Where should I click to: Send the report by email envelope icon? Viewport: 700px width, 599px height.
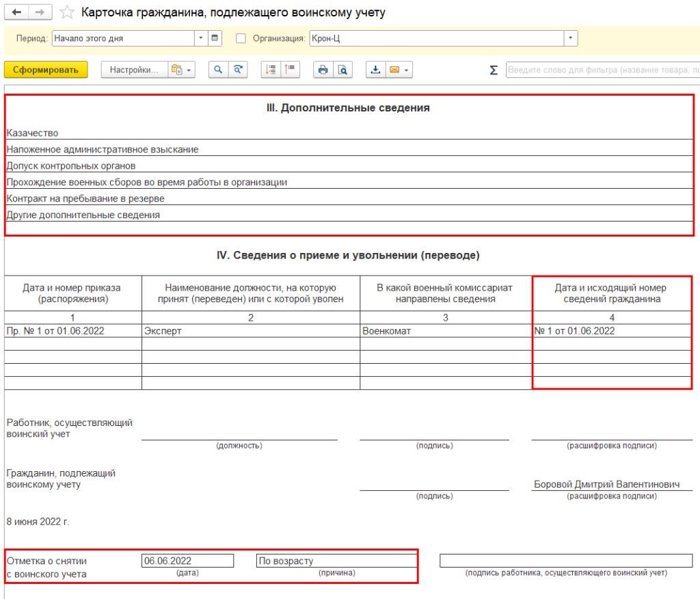(x=394, y=70)
